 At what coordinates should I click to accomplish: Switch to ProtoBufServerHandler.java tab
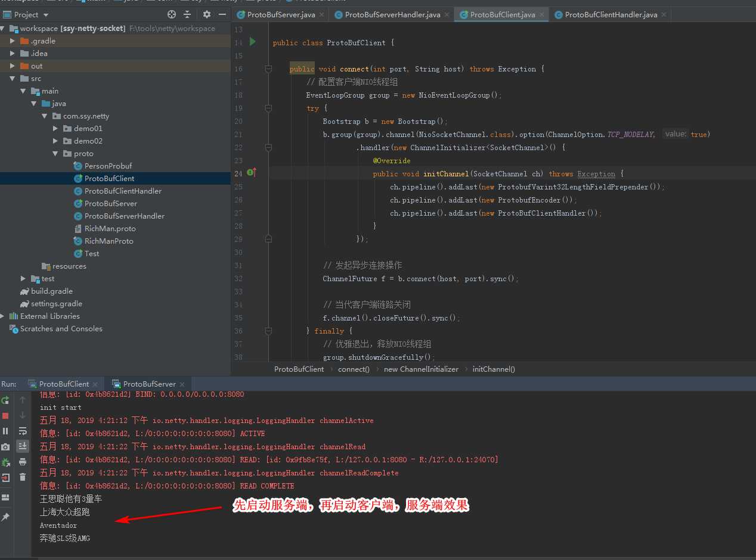392,14
